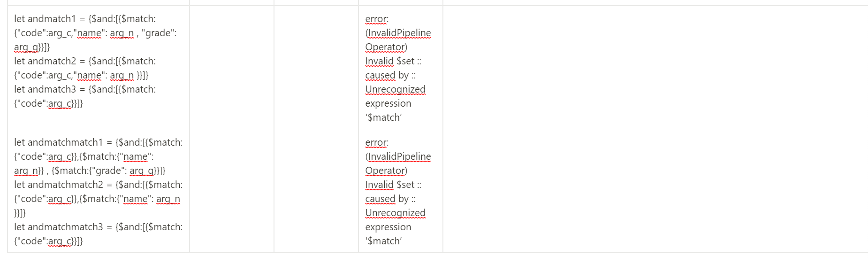
Task: Click the "andmatchmatch2" variable name
Action: tap(65, 185)
